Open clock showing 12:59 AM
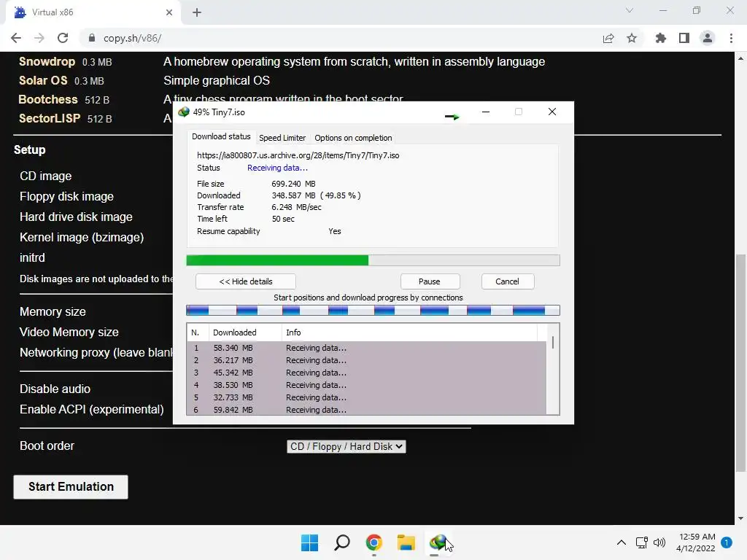Image resolution: width=747 pixels, height=560 pixels. [x=695, y=542]
